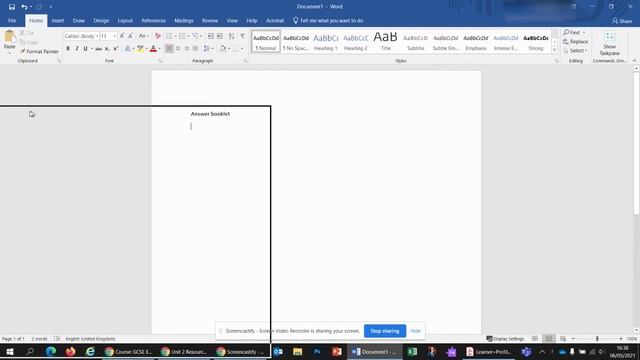Toggle bold formatting
Image resolution: width=640 pixels, height=360 pixels.
coord(68,49)
